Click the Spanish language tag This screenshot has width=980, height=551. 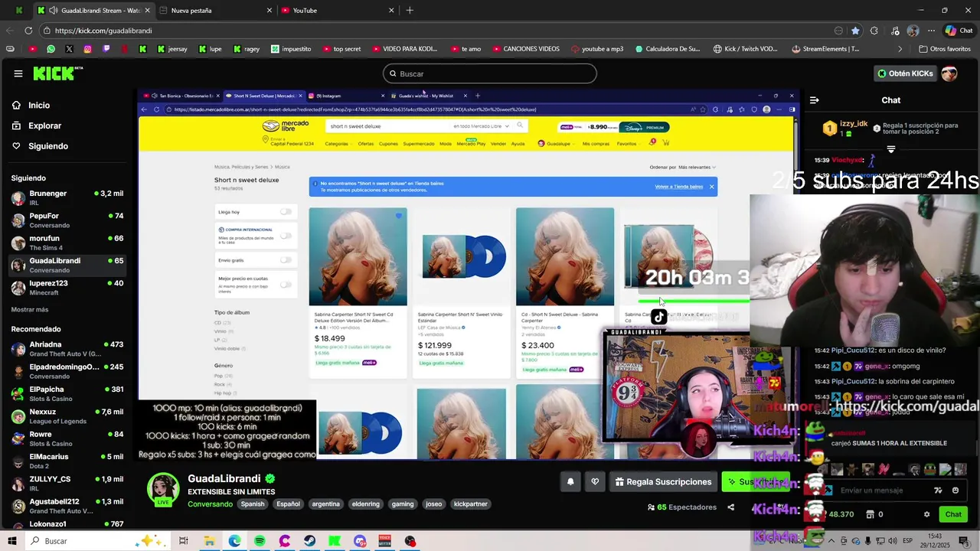pyautogui.click(x=253, y=504)
